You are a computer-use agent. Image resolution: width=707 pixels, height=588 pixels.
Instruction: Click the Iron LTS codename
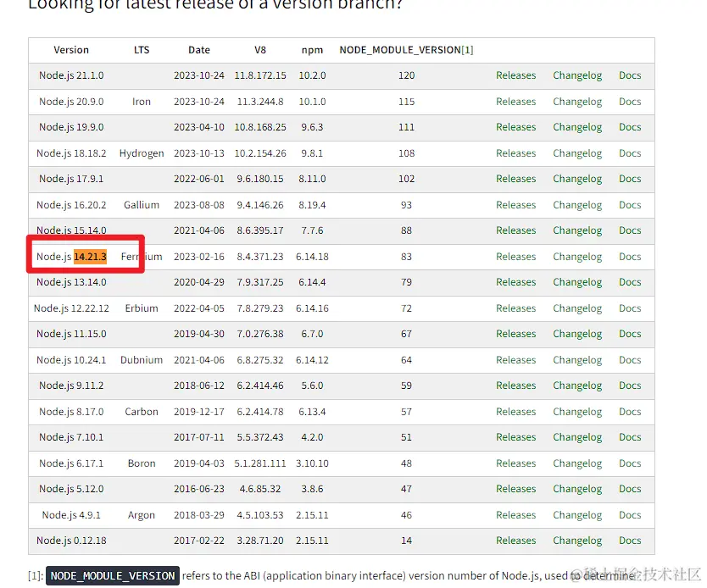(142, 102)
